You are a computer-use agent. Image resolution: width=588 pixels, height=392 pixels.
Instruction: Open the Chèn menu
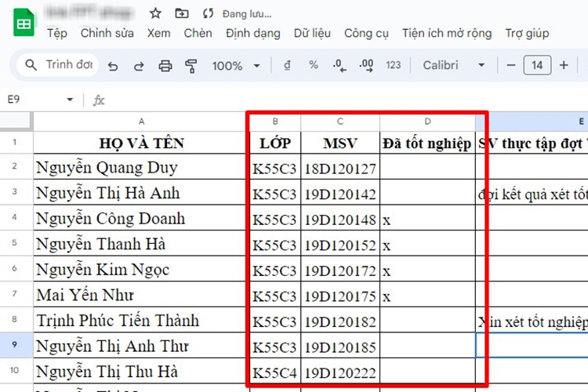pos(198,34)
